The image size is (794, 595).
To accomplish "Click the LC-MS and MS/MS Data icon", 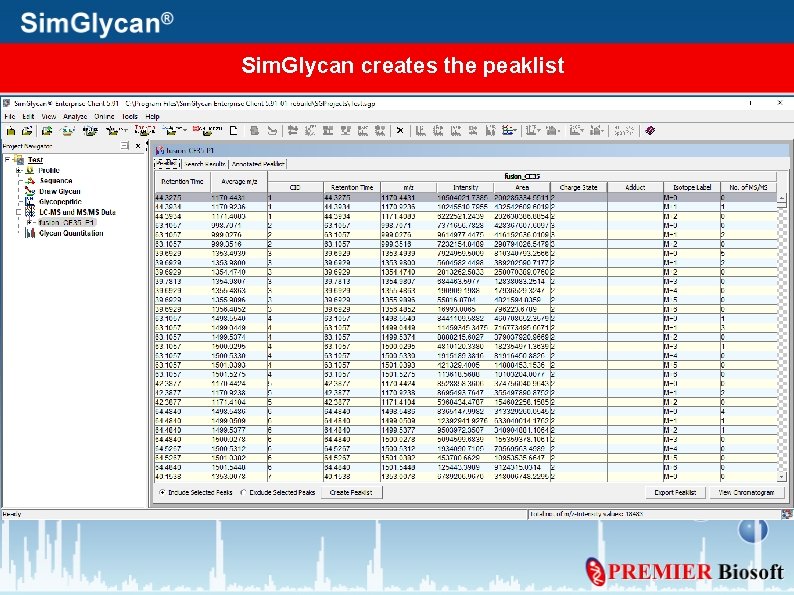I will point(30,212).
